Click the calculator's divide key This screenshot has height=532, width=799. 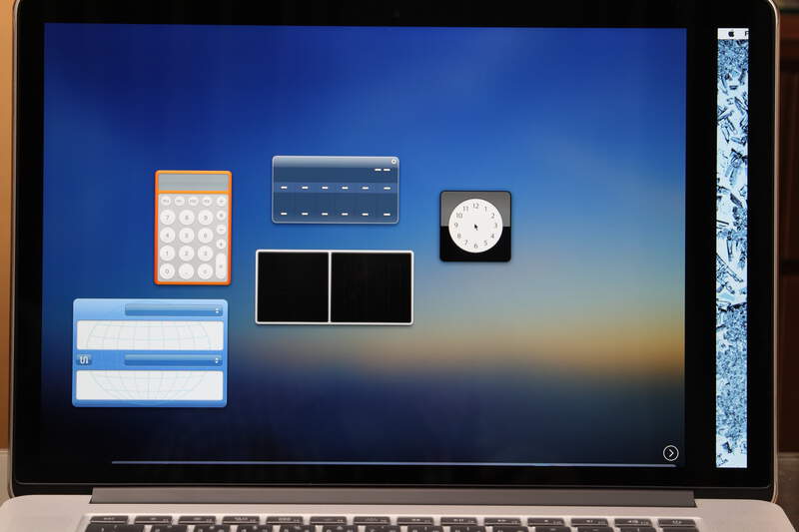tap(221, 200)
